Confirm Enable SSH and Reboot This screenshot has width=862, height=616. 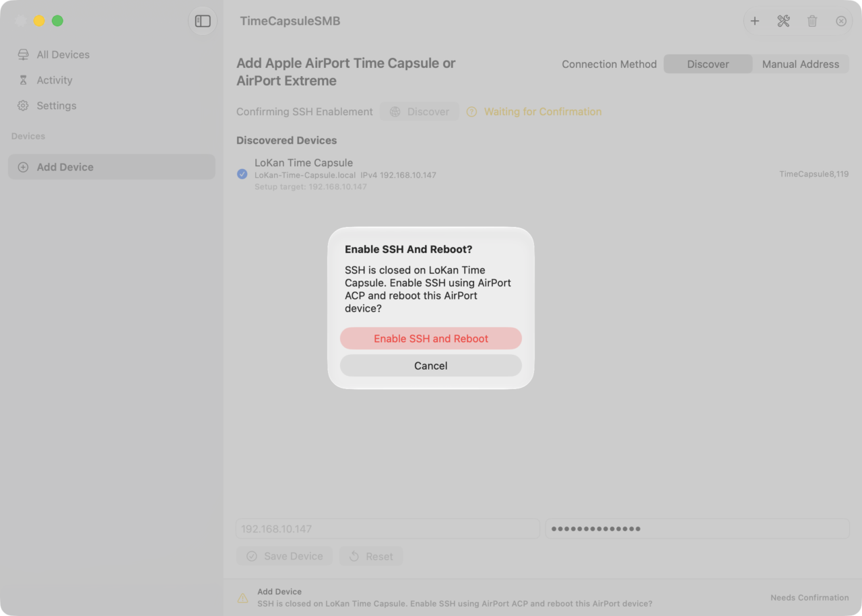[431, 339]
